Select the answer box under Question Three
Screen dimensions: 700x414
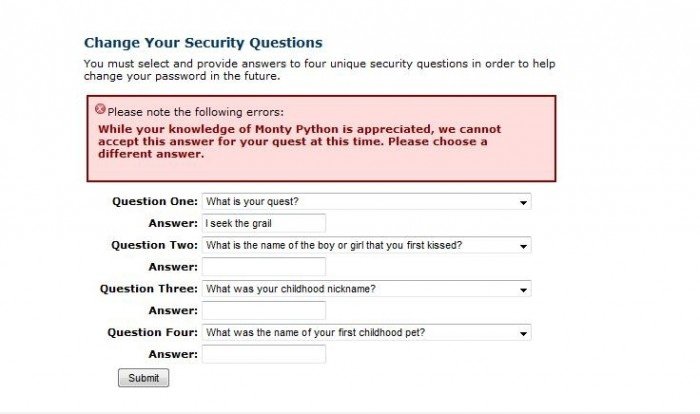[x=264, y=311]
